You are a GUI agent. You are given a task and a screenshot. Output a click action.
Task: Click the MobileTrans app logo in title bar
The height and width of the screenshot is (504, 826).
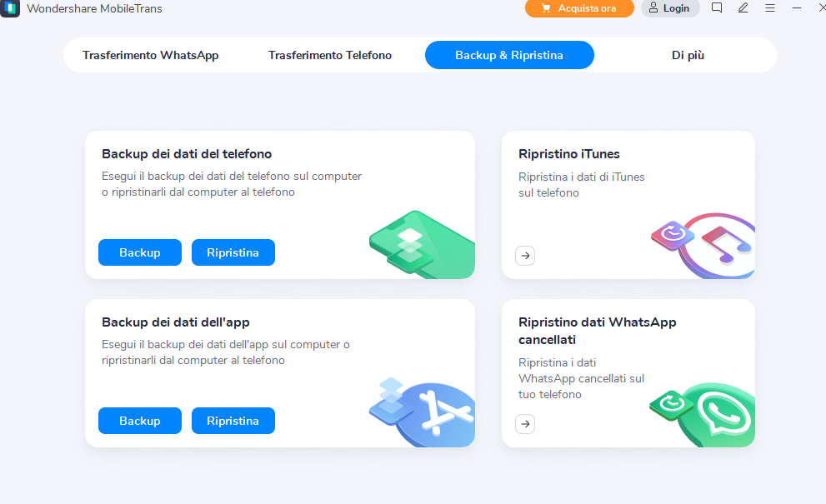click(12, 9)
